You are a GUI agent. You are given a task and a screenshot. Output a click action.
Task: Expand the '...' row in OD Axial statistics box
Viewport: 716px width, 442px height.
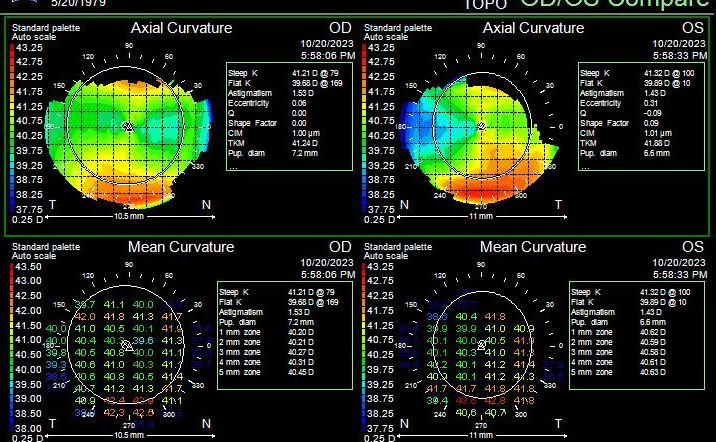click(x=232, y=166)
